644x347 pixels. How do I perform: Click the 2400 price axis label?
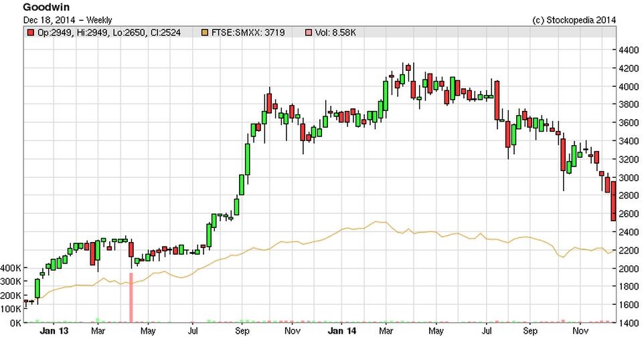629,232
